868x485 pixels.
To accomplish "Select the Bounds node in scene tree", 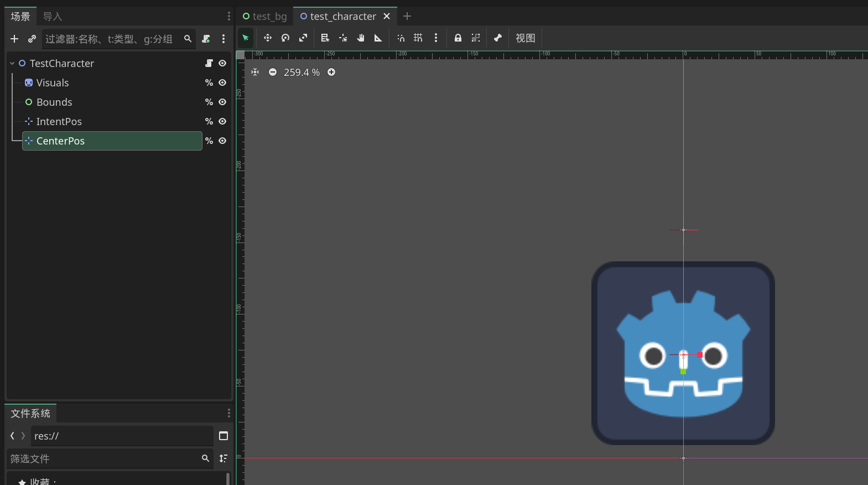I will (x=54, y=102).
